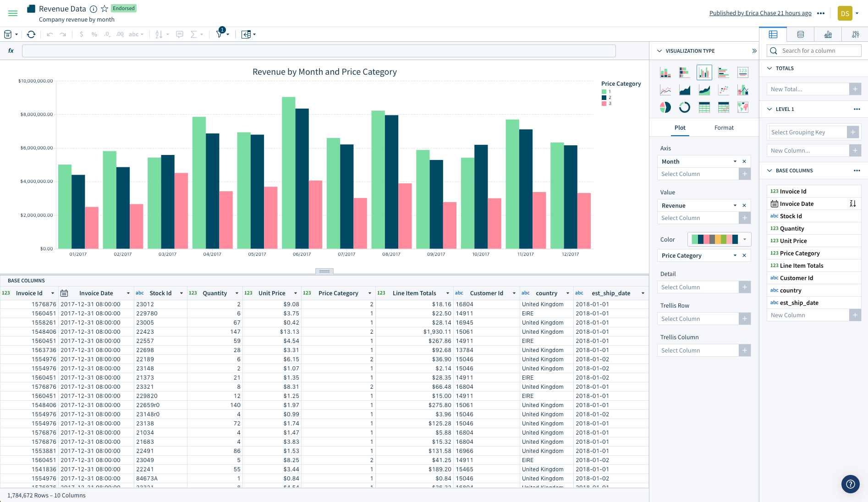
Task: Choose the KPI single value visualization
Action: [742, 72]
